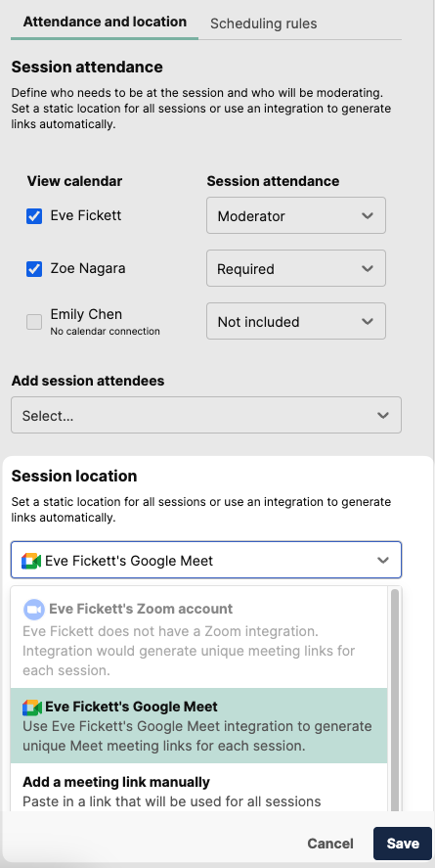Uncheck Zoe Nagara's calendar checkbox
The image size is (435, 868).
click(x=34, y=269)
